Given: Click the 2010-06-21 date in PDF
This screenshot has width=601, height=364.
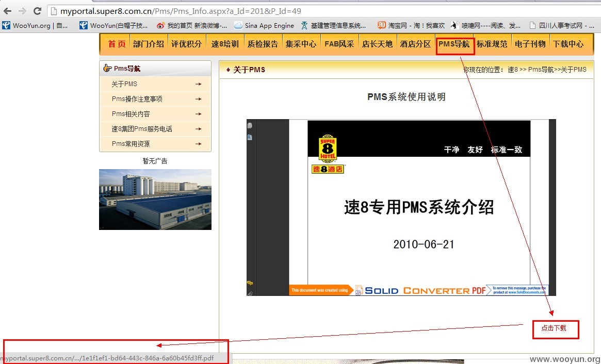Looking at the screenshot, I should [424, 244].
